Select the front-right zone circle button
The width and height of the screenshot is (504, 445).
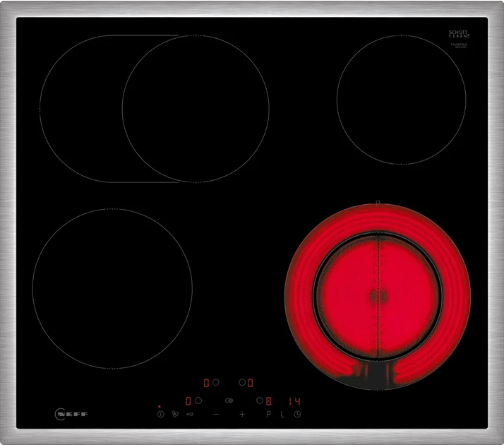tap(259, 400)
